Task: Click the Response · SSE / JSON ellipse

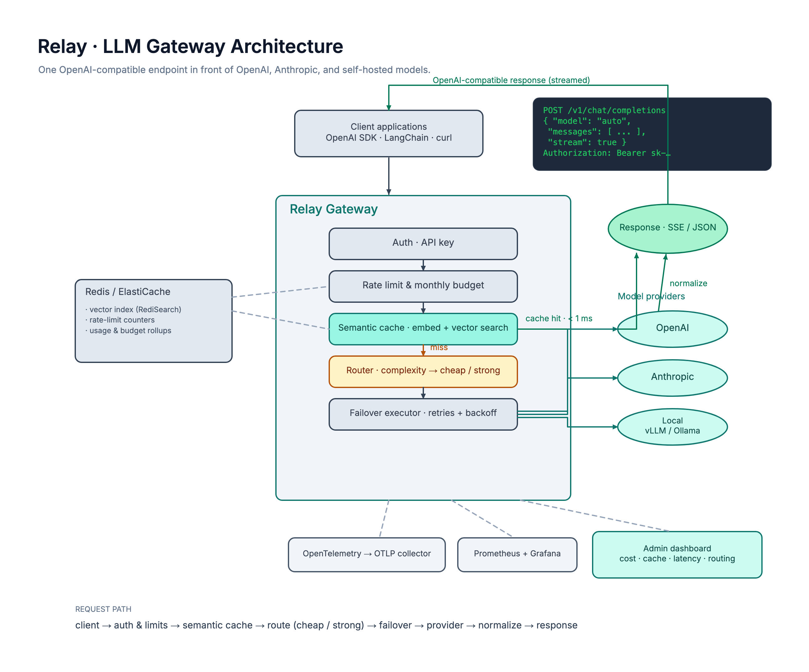Action: [x=668, y=228]
